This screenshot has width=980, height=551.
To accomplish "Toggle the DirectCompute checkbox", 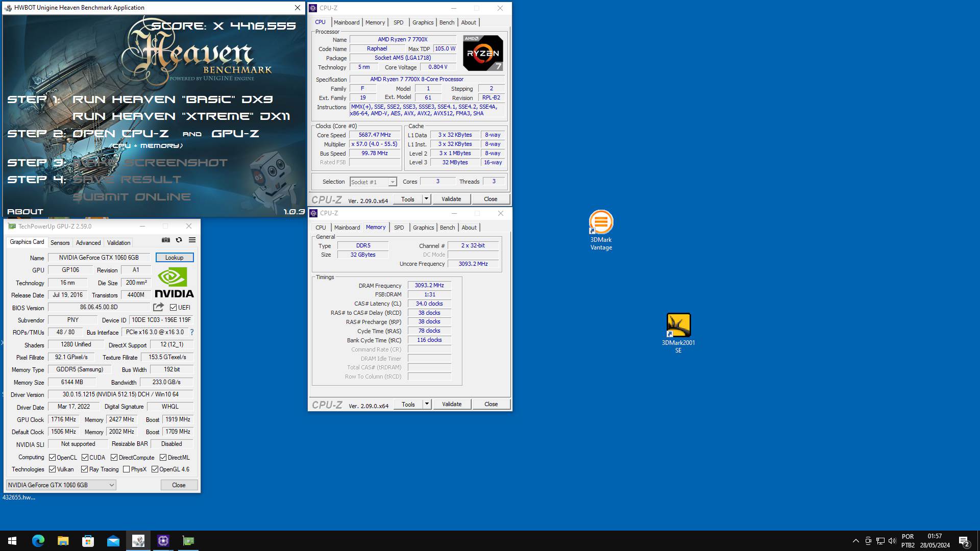I will coord(114,458).
